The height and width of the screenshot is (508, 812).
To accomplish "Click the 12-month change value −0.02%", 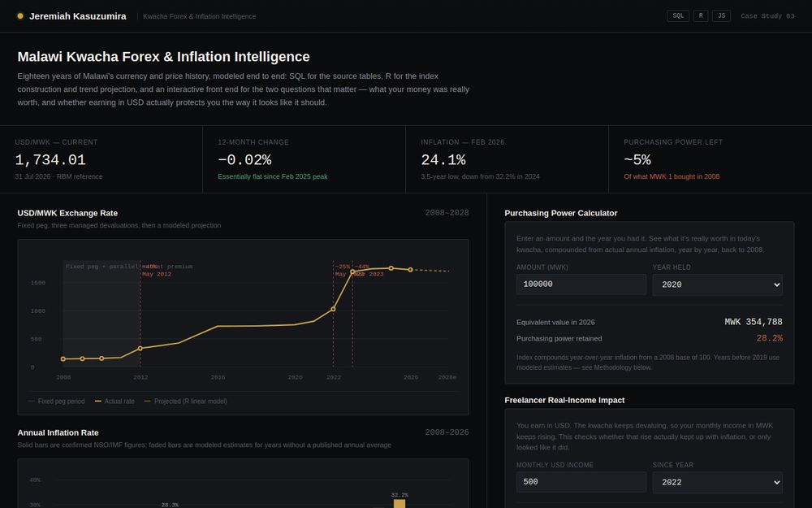I will point(244,159).
